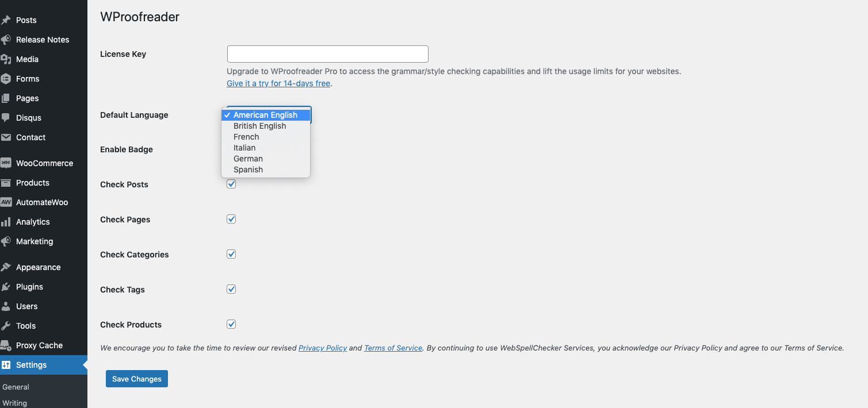
Task: Toggle the Check Products checkbox
Action: coord(231,324)
